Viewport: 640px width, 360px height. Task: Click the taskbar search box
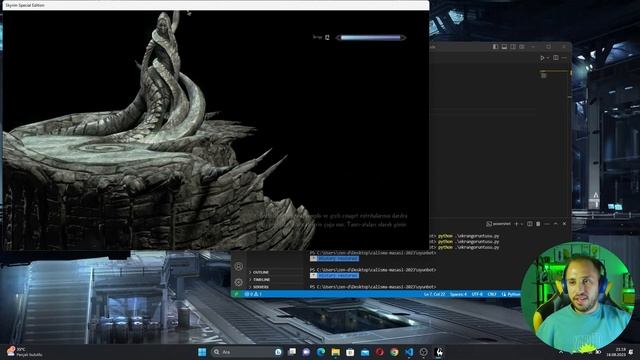click(x=247, y=352)
